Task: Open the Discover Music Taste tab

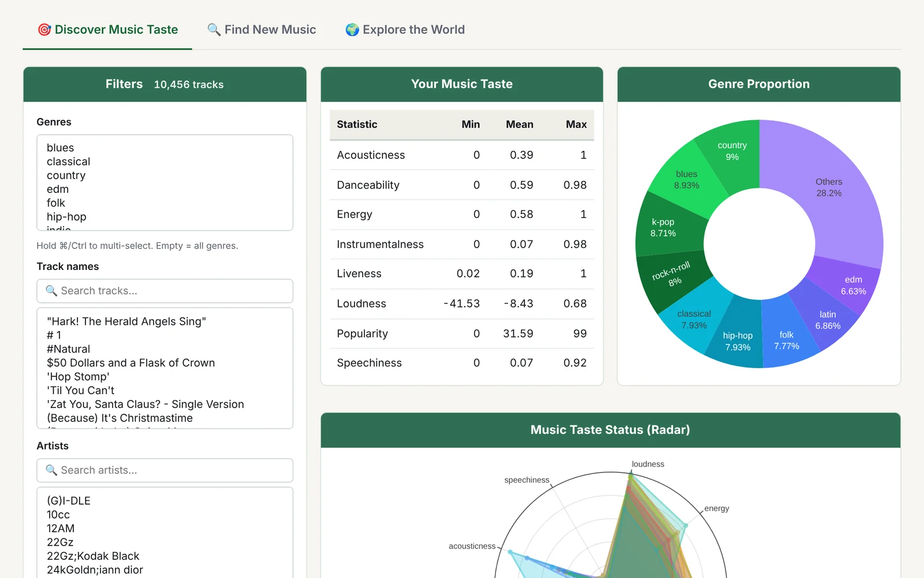Action: (x=107, y=29)
